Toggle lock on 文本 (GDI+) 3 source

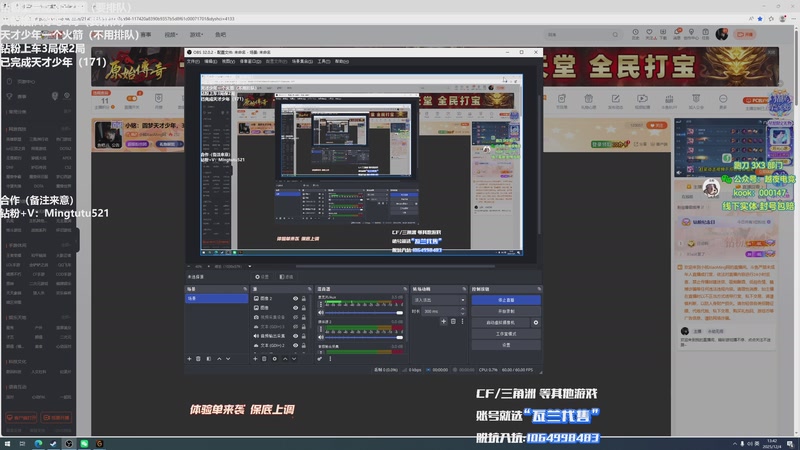tap(304, 327)
